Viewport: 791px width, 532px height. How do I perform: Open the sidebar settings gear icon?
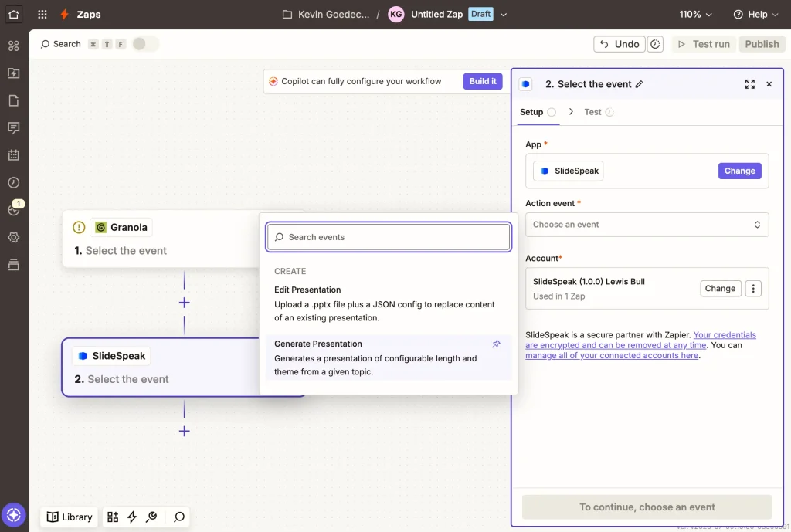(x=14, y=237)
